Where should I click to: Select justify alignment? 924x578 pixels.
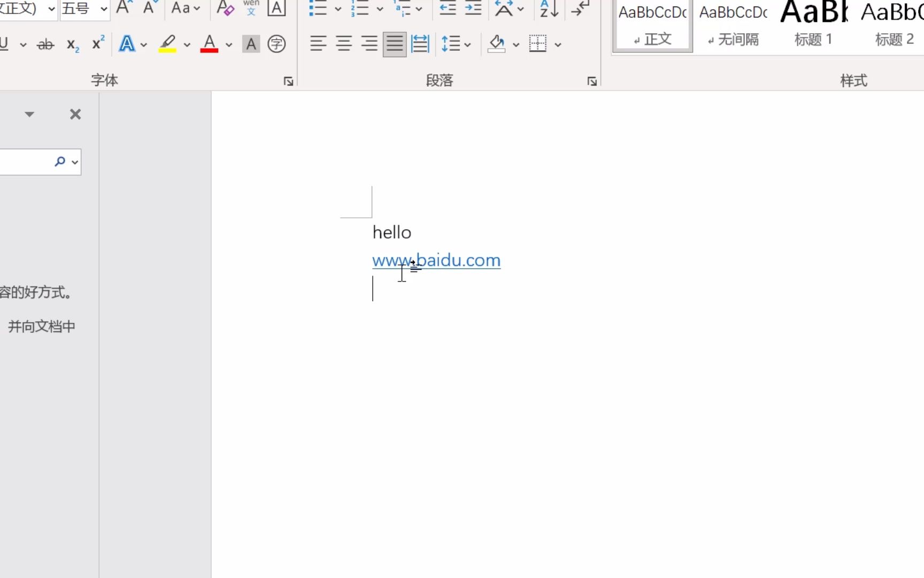(x=395, y=44)
